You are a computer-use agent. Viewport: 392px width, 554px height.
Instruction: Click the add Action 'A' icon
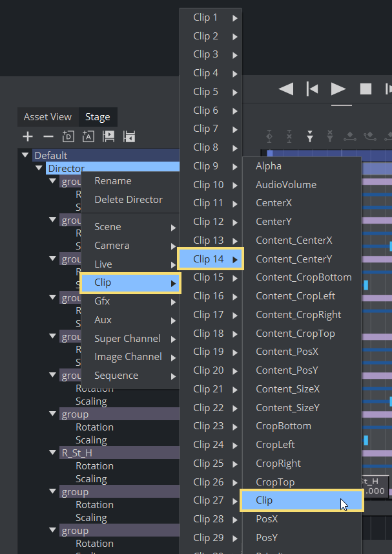click(x=88, y=136)
